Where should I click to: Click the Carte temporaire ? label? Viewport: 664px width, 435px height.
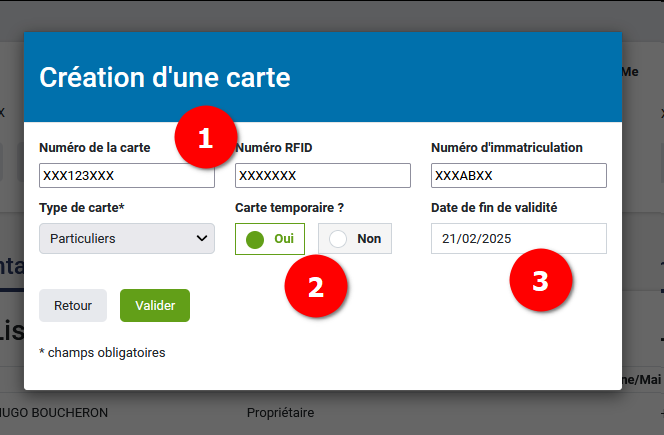(x=289, y=208)
